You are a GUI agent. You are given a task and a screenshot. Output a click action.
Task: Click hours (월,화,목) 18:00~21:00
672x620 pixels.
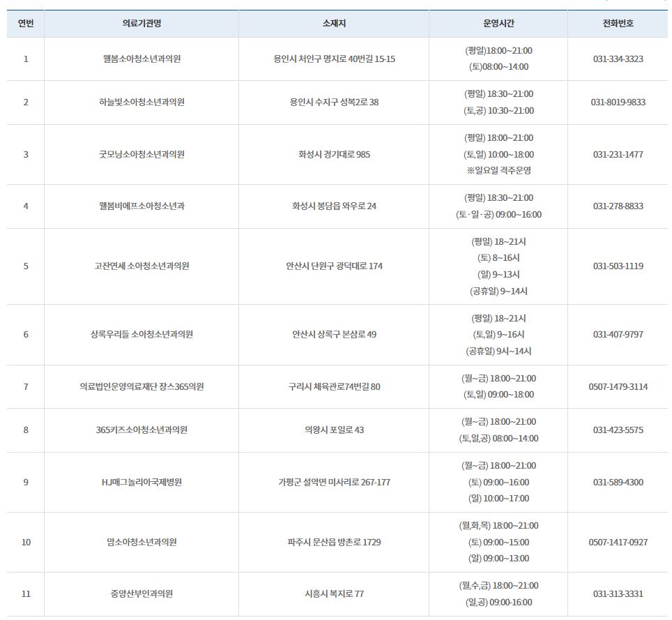pyautogui.click(x=498, y=525)
